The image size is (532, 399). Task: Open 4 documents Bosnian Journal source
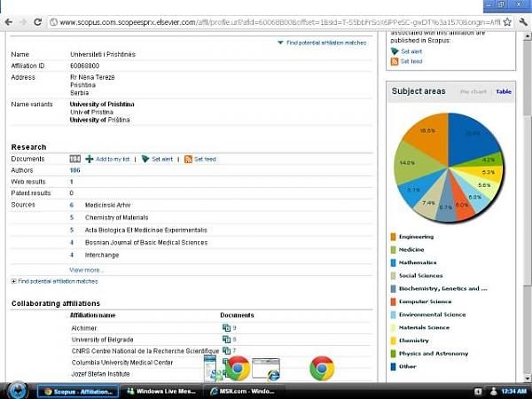point(72,243)
